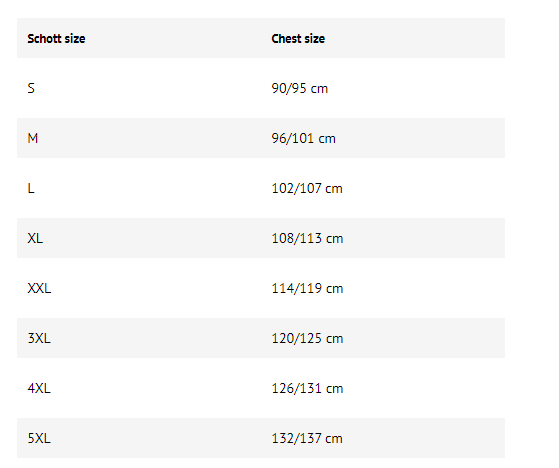
Task: Click the 114/119 cm chest value
Action: 307,288
